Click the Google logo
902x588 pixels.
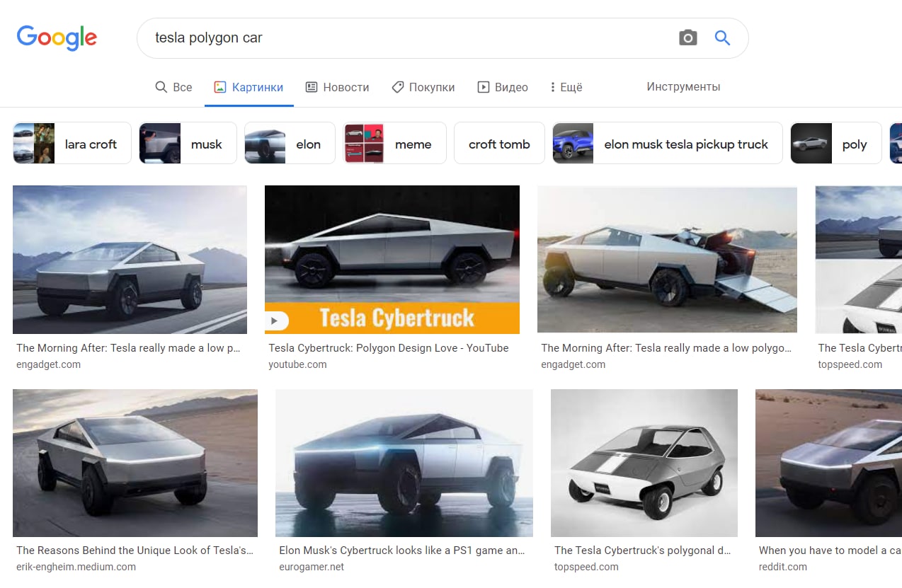coord(57,38)
